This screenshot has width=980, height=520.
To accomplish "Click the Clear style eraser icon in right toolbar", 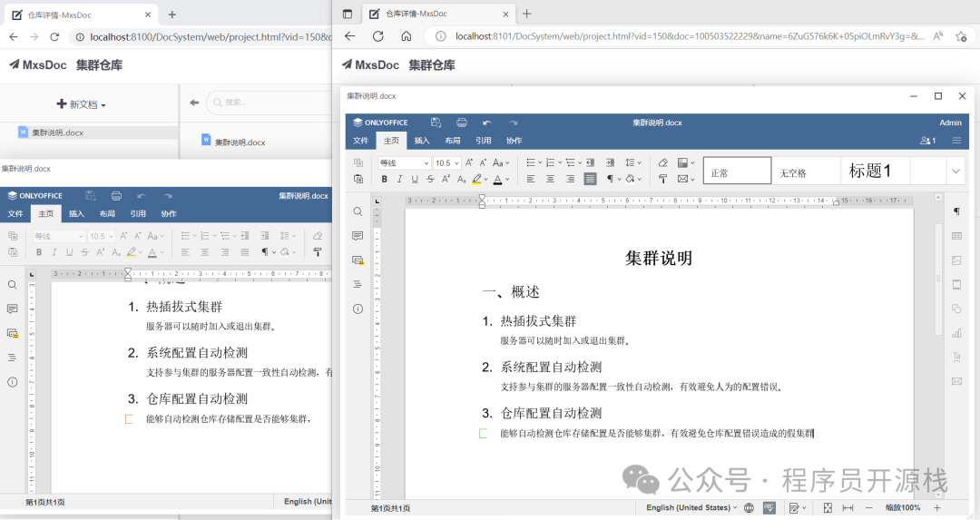I will (x=663, y=162).
